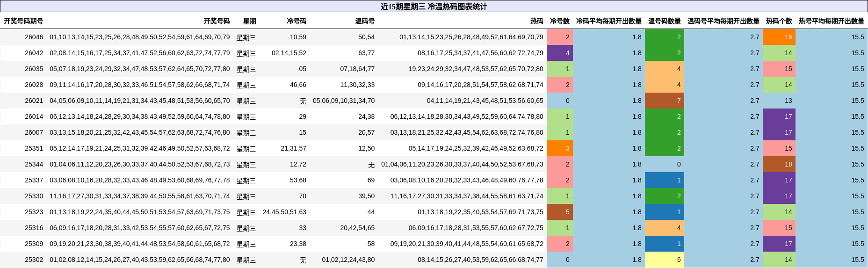Screen dimensions: 868x268
Task: Click the 开奖号码 column header
Action: 217,21
